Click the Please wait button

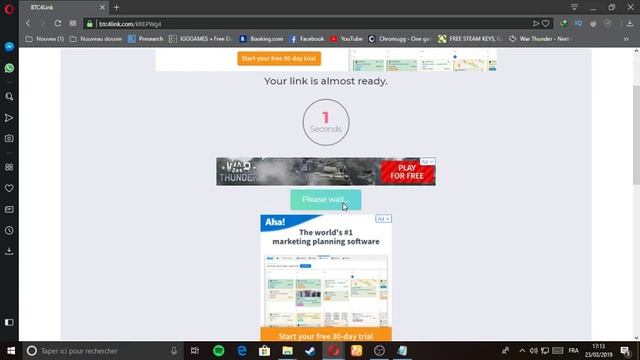tap(326, 200)
